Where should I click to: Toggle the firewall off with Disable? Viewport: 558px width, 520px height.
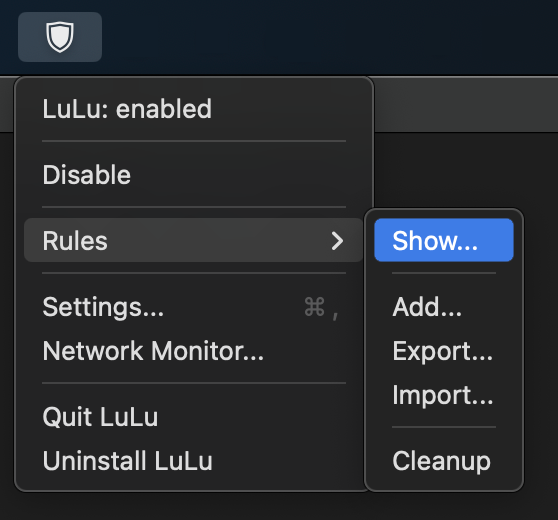click(194, 175)
